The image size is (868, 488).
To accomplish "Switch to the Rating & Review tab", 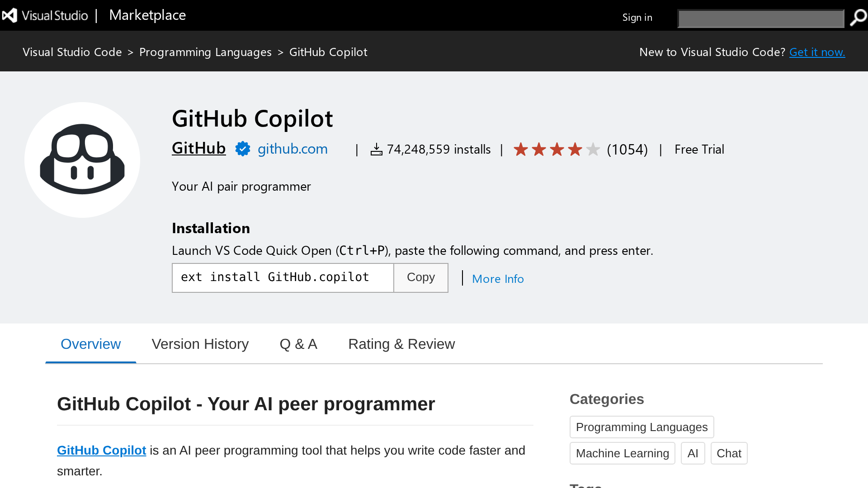I will (x=401, y=344).
